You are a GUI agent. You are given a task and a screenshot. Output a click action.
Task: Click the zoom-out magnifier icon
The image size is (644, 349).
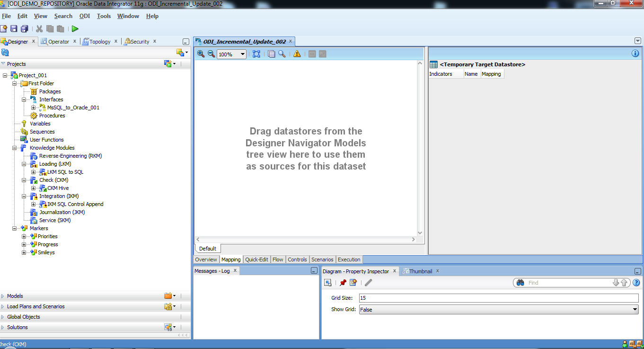click(211, 54)
